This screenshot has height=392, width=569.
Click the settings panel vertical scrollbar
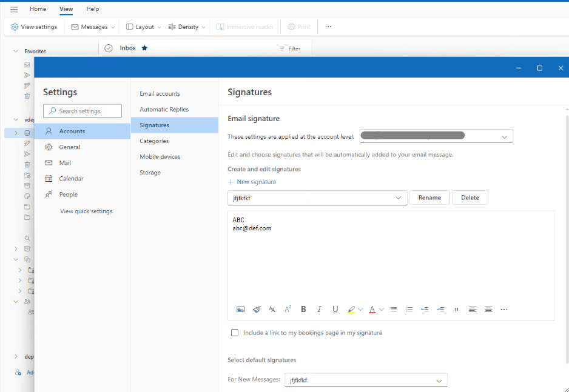567,239
